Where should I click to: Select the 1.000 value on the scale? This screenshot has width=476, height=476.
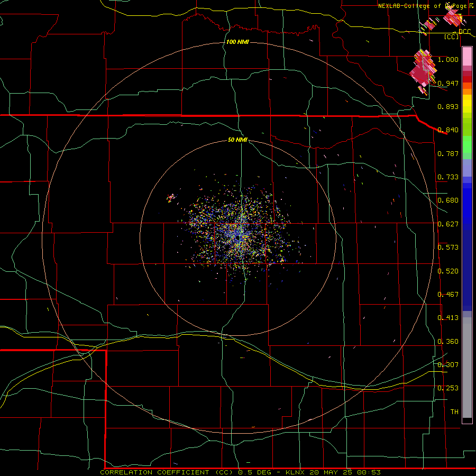click(448, 59)
